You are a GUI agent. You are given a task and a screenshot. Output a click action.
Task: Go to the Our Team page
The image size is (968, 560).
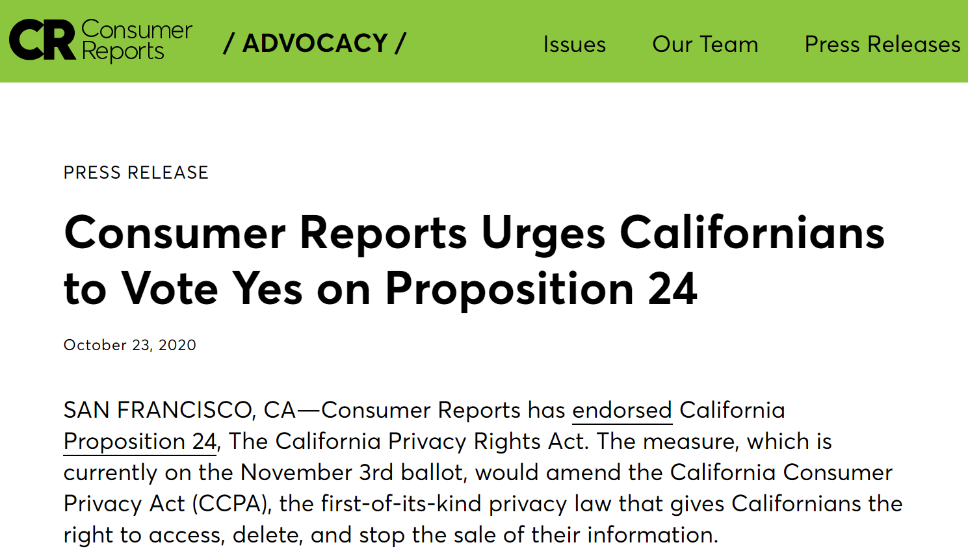pyautogui.click(x=705, y=44)
